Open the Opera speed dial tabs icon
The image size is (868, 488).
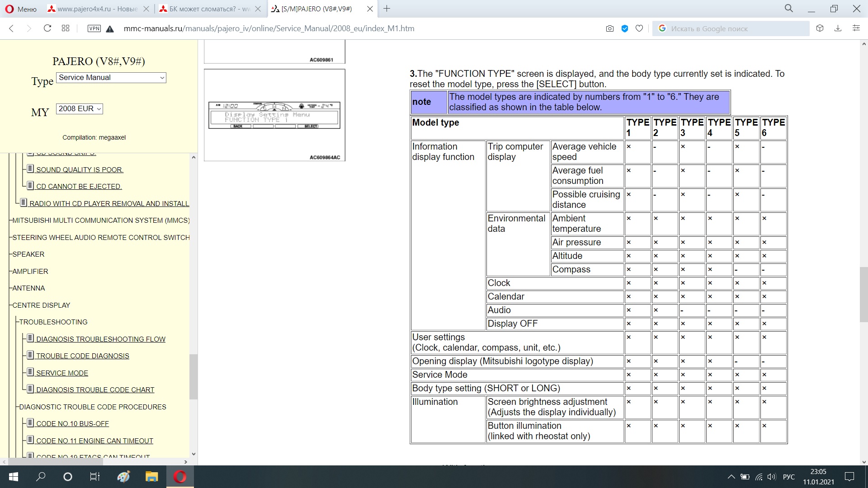66,28
